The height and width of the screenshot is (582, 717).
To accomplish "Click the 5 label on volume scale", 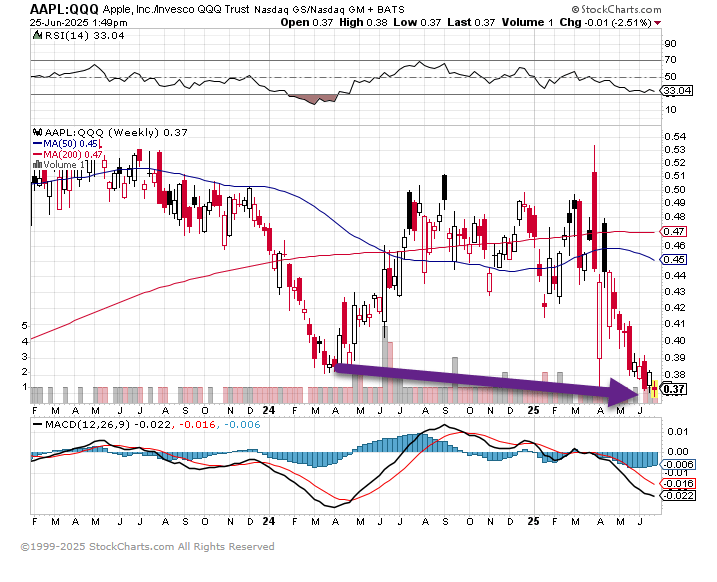I will click(25, 326).
